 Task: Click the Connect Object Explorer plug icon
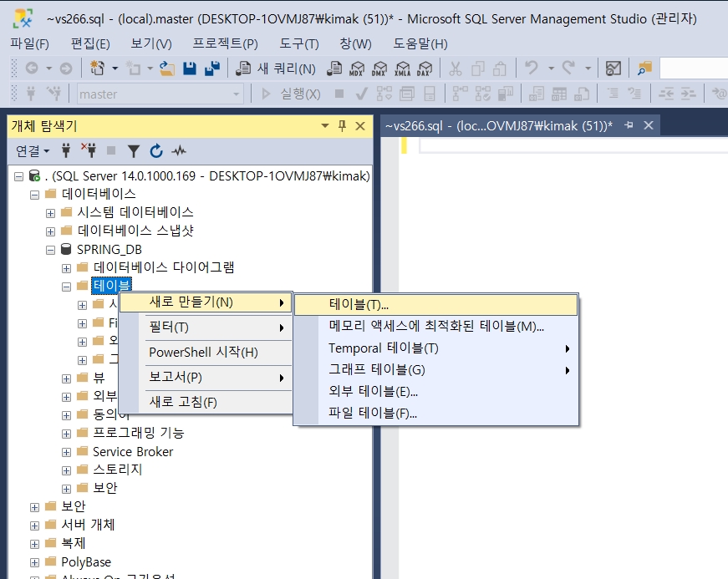tap(66, 150)
